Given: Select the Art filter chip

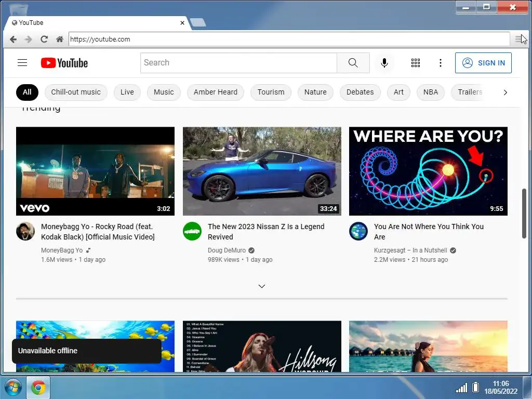Looking at the screenshot, I should tap(398, 92).
